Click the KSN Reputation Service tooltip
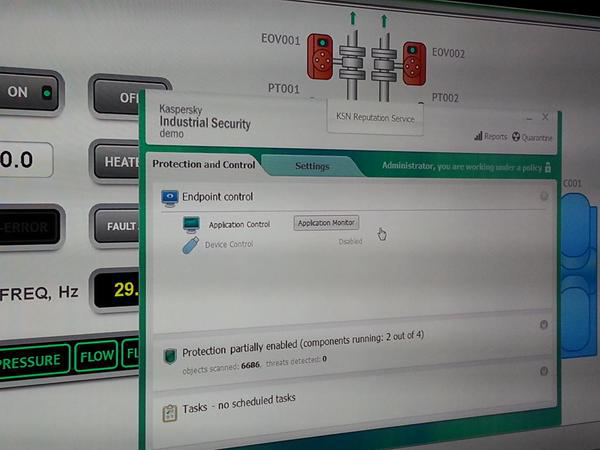 (375, 117)
